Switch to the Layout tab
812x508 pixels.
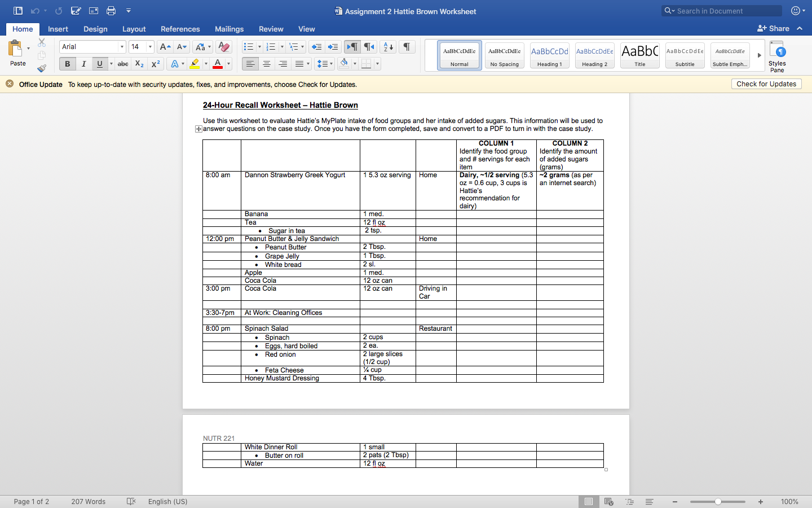pos(134,29)
